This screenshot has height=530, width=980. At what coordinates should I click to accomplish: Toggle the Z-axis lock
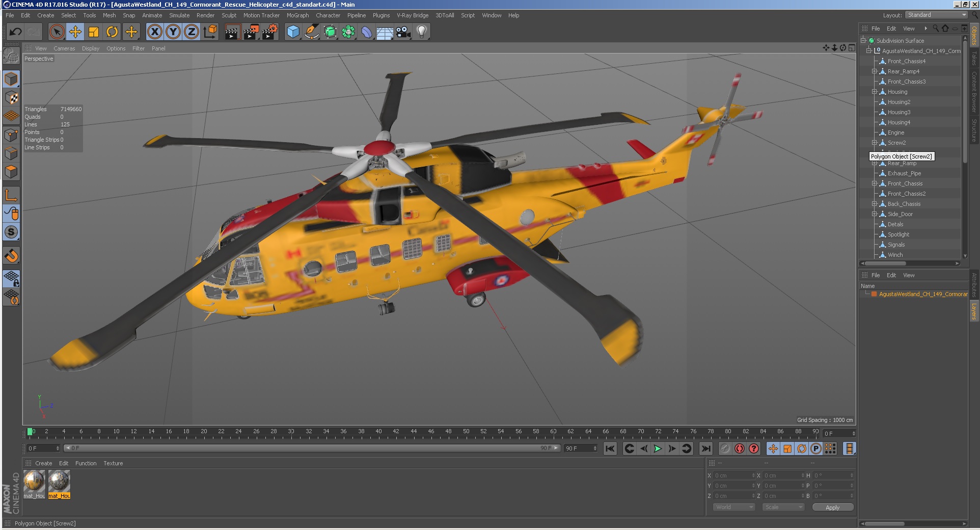pyautogui.click(x=192, y=32)
